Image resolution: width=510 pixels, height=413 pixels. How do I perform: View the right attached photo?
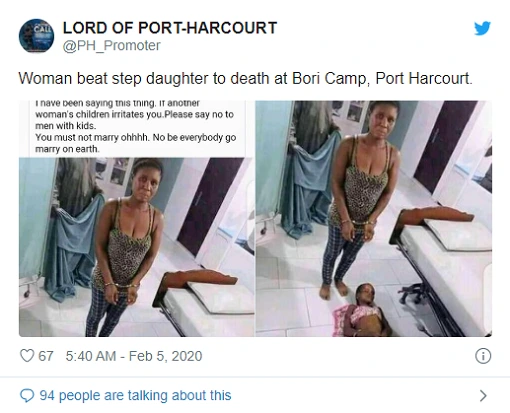click(374, 218)
